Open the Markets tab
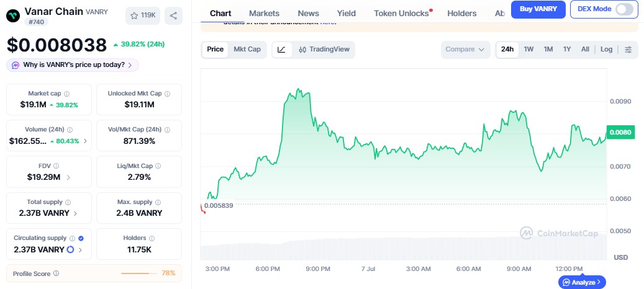This screenshot has height=289, width=644. 264,14
